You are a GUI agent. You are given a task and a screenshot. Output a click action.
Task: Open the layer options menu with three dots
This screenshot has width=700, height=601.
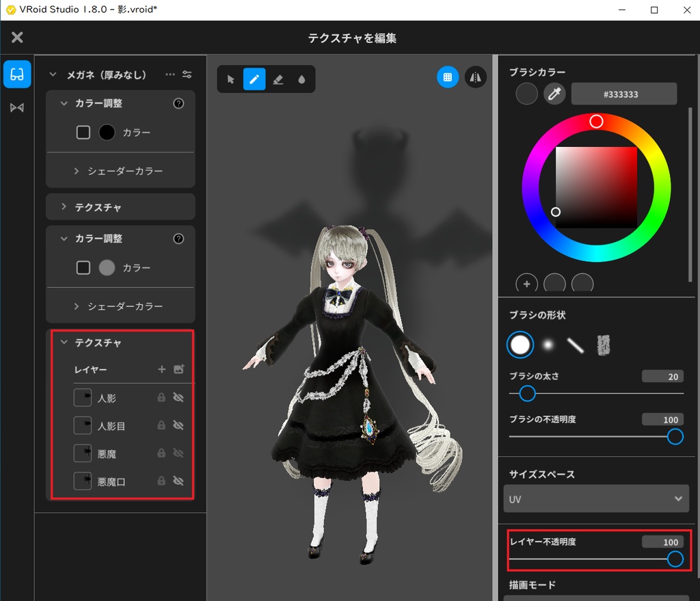click(x=170, y=75)
